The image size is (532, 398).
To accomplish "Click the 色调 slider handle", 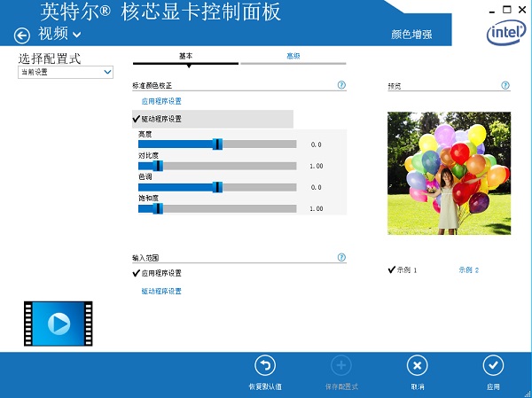I will click(217, 187).
